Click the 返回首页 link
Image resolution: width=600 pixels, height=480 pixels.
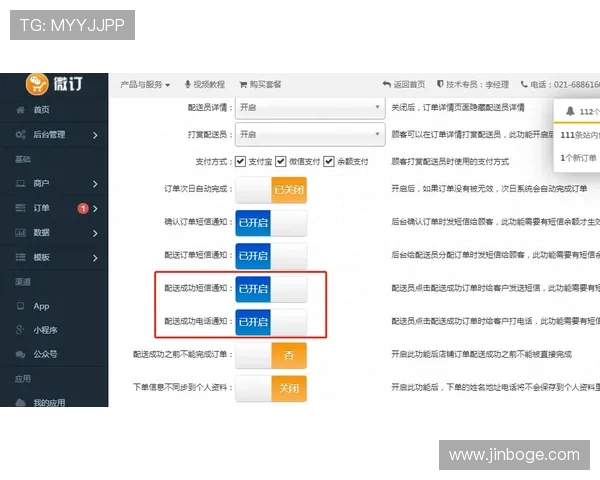point(404,84)
